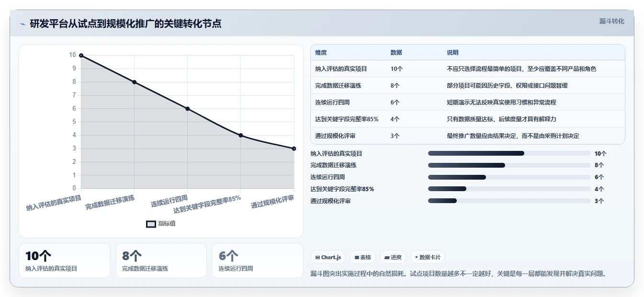Select table cell 完成数据迁移演练
The image size is (644, 297).
point(338,86)
